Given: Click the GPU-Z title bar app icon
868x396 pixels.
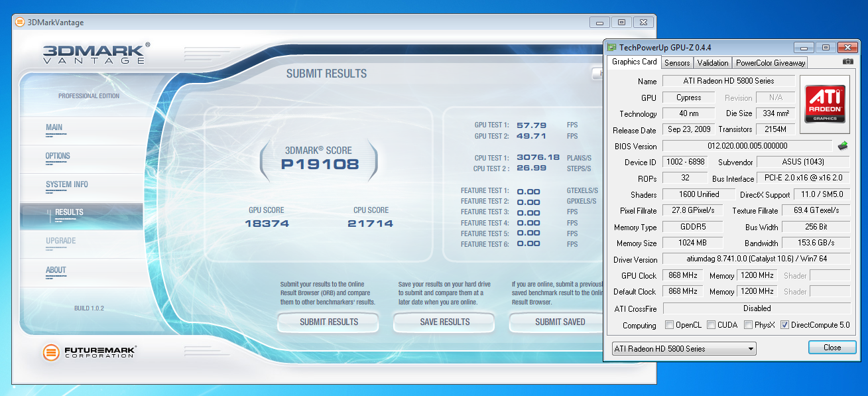Looking at the screenshot, I should [x=611, y=47].
